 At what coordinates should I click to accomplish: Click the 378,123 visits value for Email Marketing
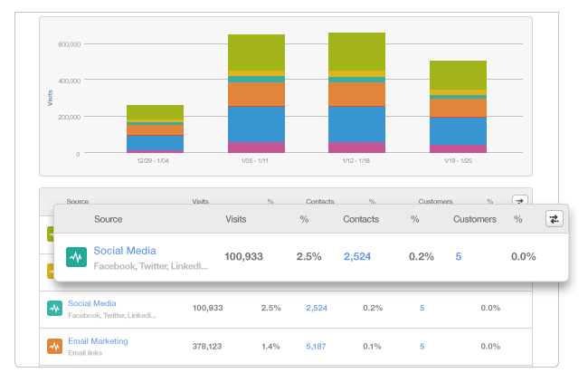click(207, 347)
